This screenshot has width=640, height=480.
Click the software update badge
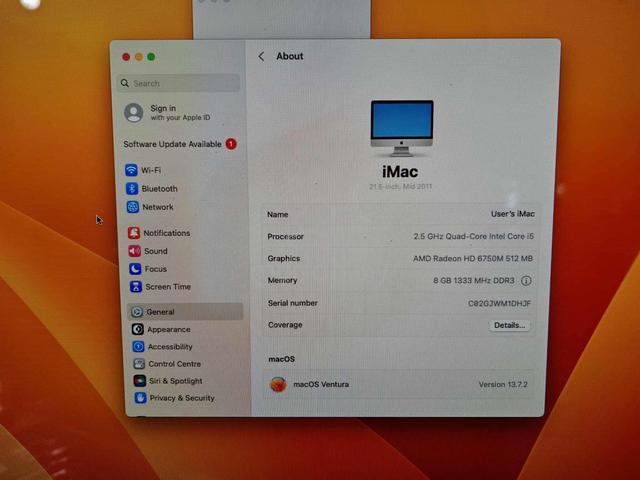tap(231, 144)
